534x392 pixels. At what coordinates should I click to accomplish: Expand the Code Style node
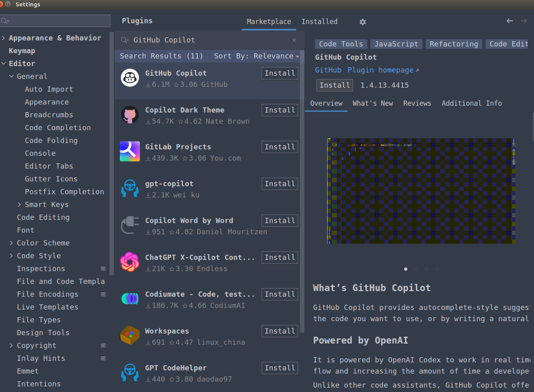[12, 256]
